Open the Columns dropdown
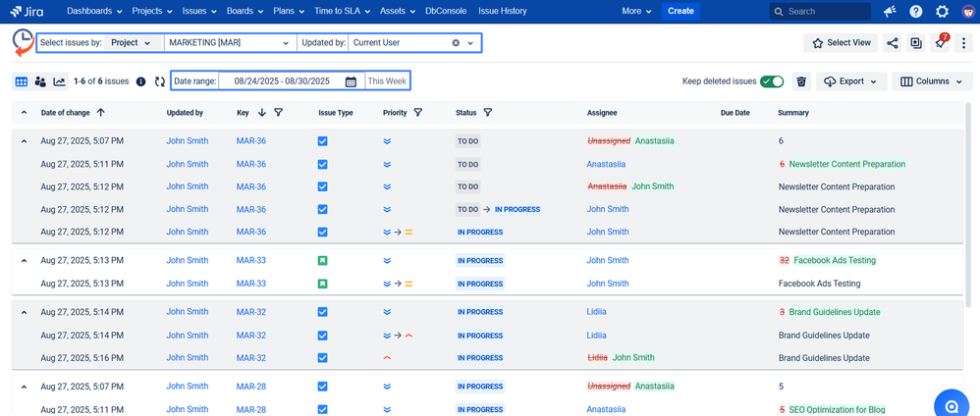The height and width of the screenshot is (416, 980). [931, 81]
